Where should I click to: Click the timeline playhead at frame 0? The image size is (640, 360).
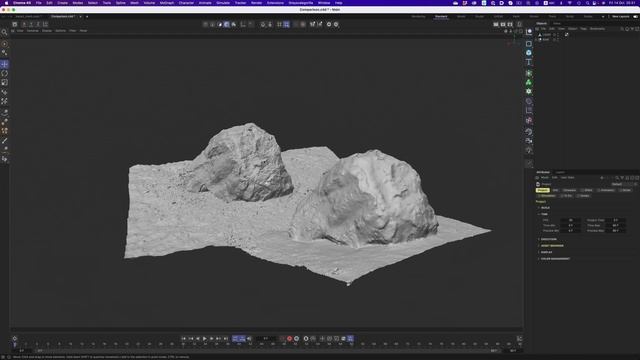[15, 344]
